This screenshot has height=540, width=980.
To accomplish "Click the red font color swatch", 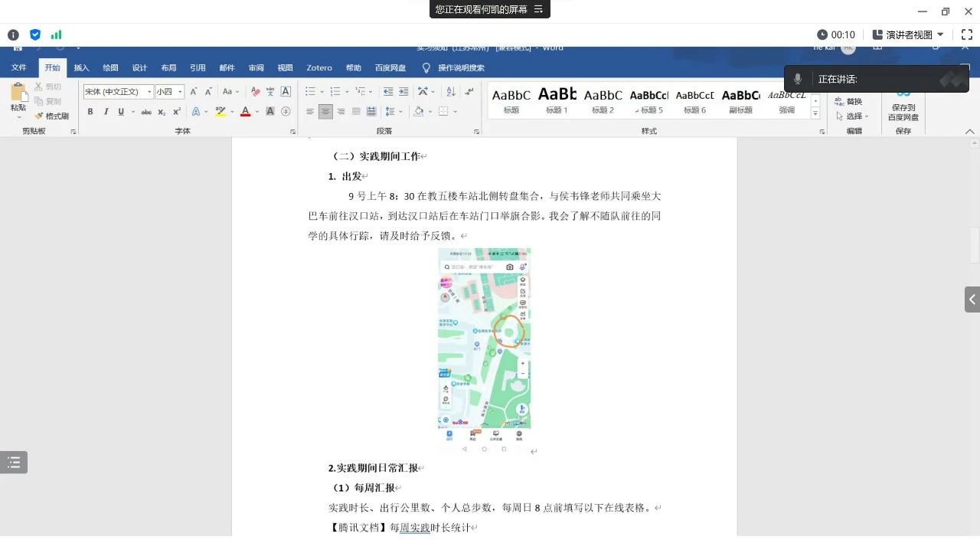I will point(245,112).
